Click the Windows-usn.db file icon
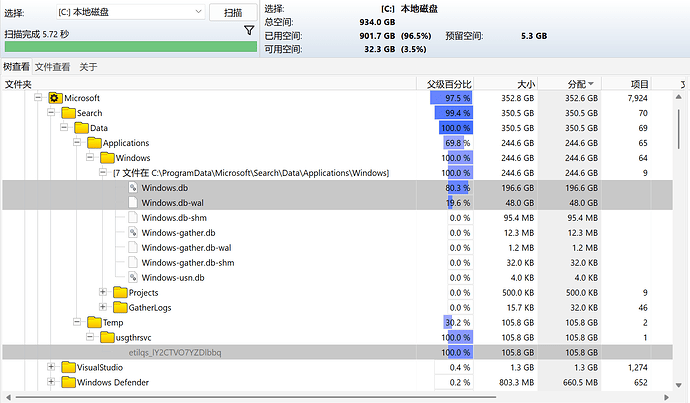 133,277
